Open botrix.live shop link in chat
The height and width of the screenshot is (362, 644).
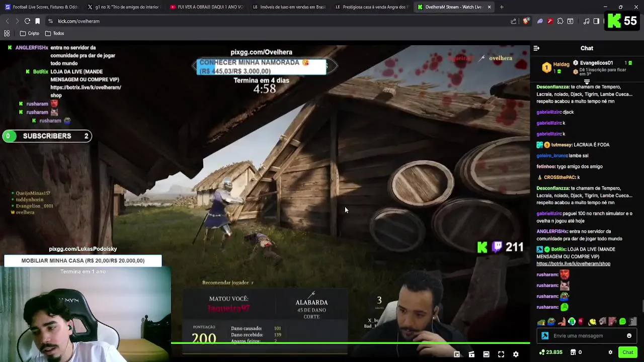click(x=573, y=263)
